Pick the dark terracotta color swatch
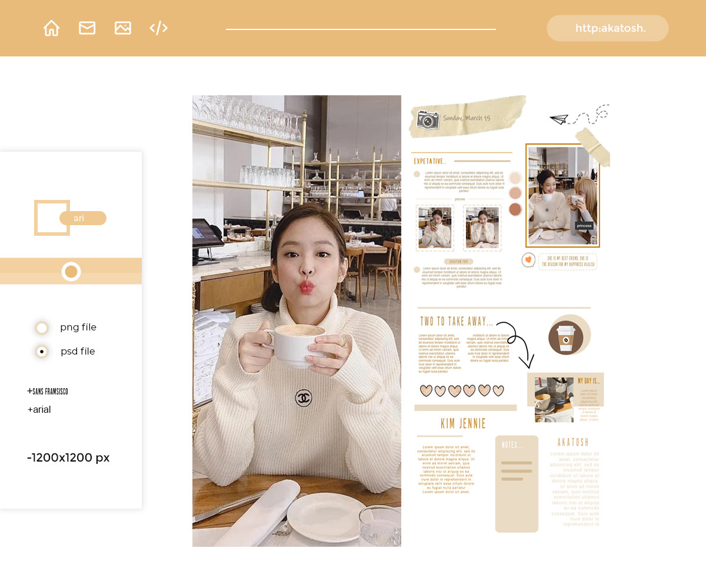Image resolution: width=706 pixels, height=588 pixels. (515, 209)
